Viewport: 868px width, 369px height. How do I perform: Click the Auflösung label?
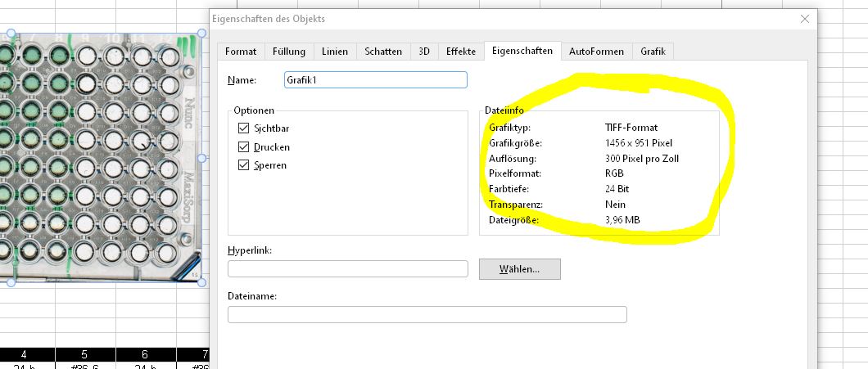512,159
